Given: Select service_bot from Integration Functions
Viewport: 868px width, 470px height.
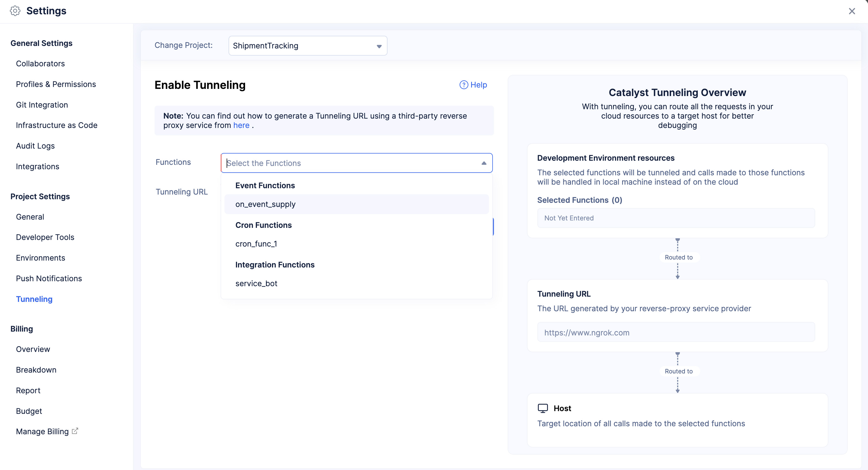Looking at the screenshot, I should pyautogui.click(x=256, y=284).
